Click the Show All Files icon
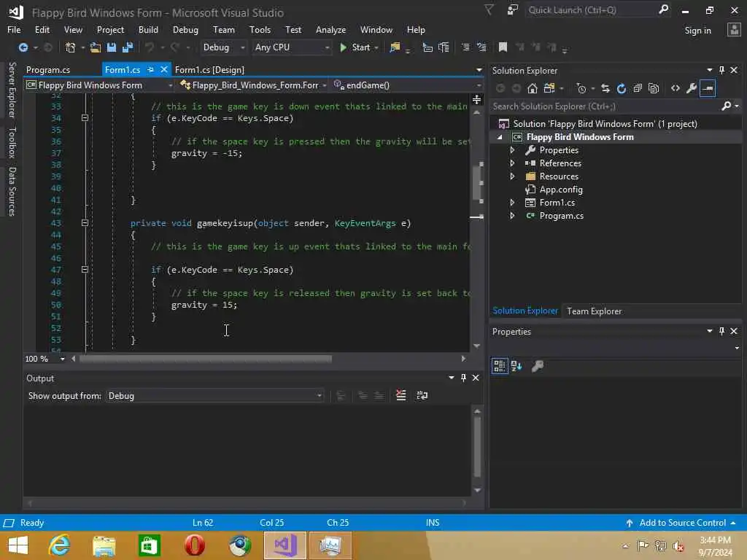 pyautogui.click(x=654, y=88)
